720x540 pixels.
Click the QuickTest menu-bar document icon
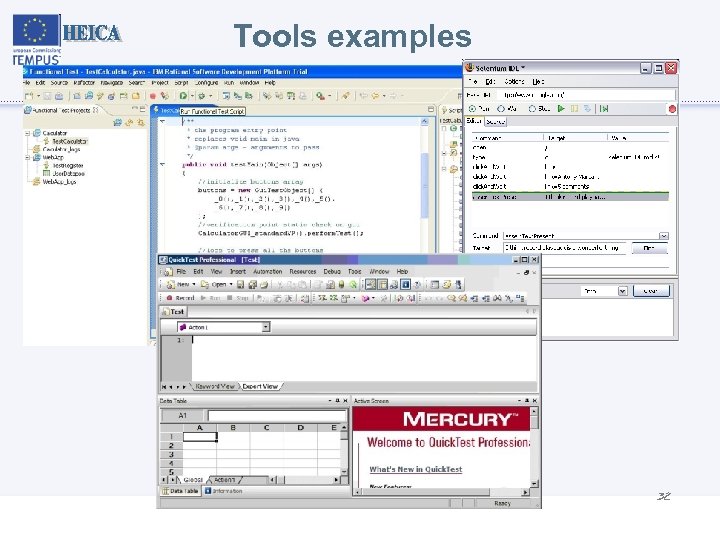tap(168, 272)
